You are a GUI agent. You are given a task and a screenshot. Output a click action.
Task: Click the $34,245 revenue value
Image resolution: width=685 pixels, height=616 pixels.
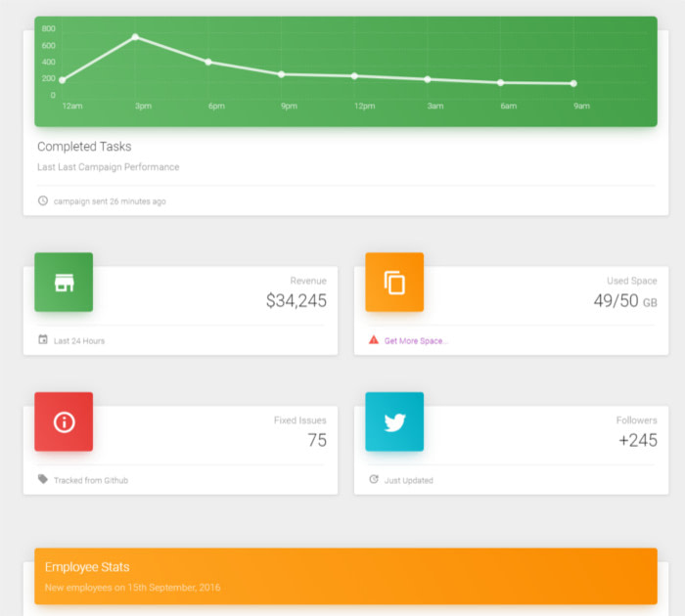coord(297,301)
